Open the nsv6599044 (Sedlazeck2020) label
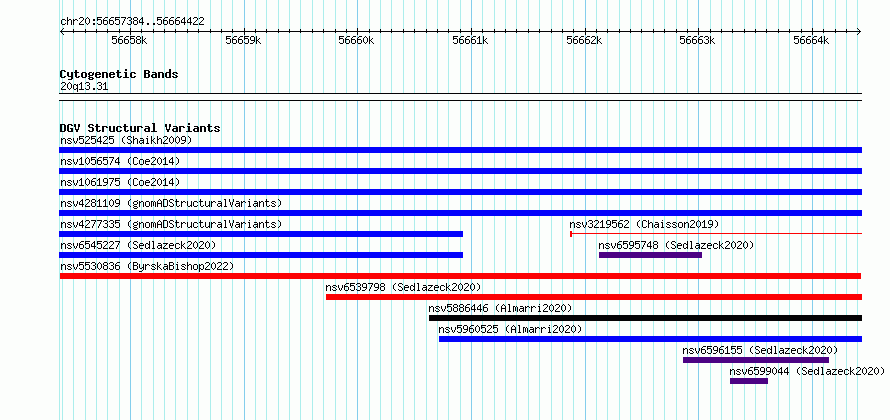Screen dimensions: 890x420 [x=807, y=371]
